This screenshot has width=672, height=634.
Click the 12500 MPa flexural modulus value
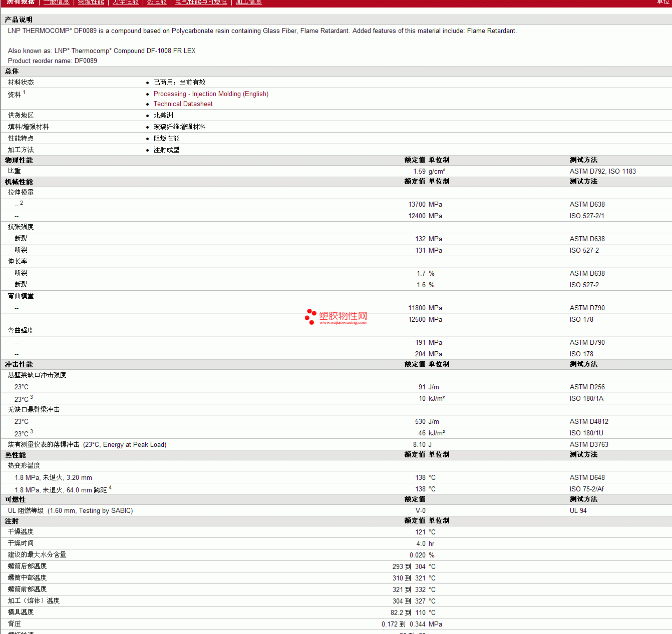coord(425,319)
